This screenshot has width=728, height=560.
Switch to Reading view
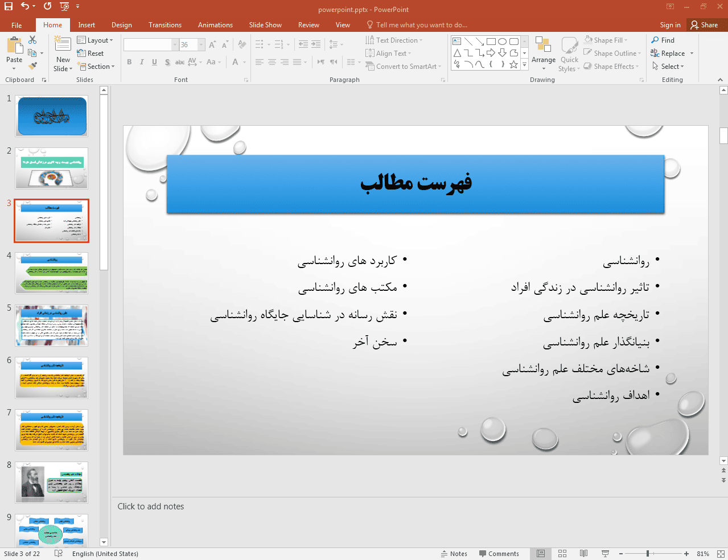[x=583, y=554]
